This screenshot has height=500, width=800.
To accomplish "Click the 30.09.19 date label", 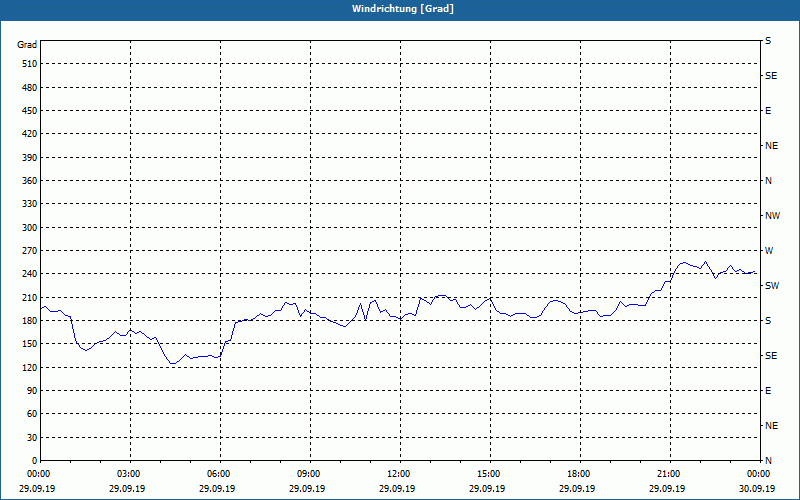I will [x=757, y=488].
